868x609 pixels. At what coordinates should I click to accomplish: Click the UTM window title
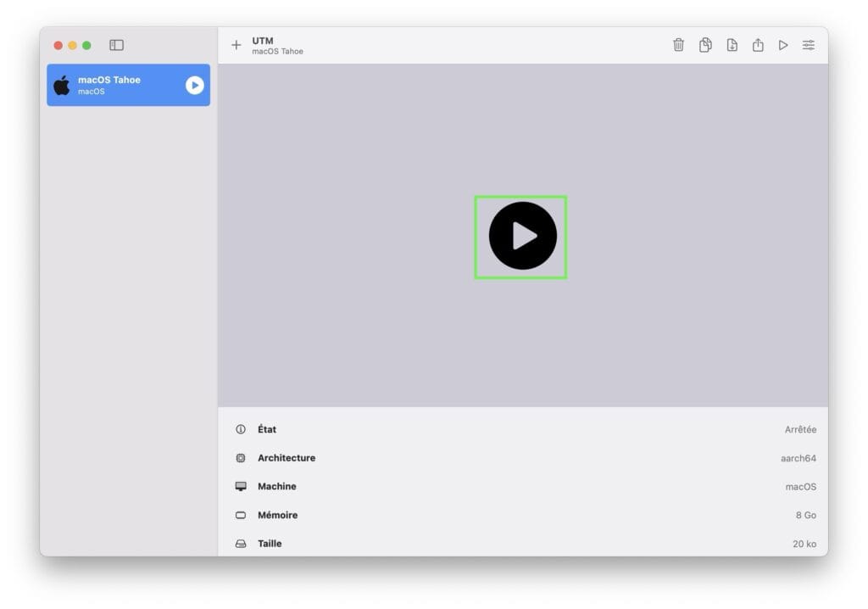(263, 41)
